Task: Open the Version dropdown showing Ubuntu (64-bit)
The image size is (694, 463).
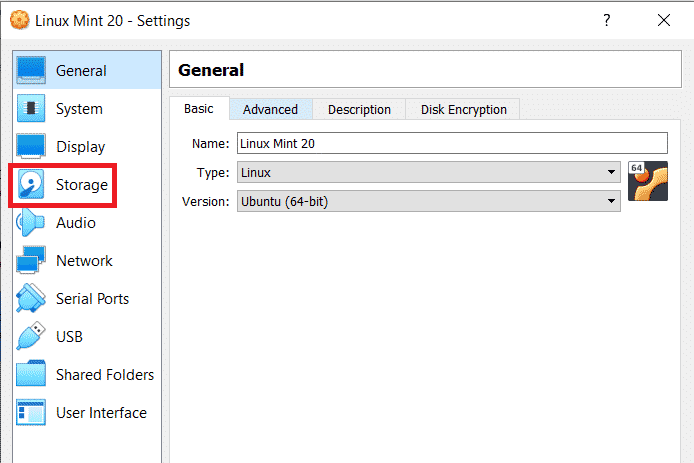Action: tap(428, 202)
